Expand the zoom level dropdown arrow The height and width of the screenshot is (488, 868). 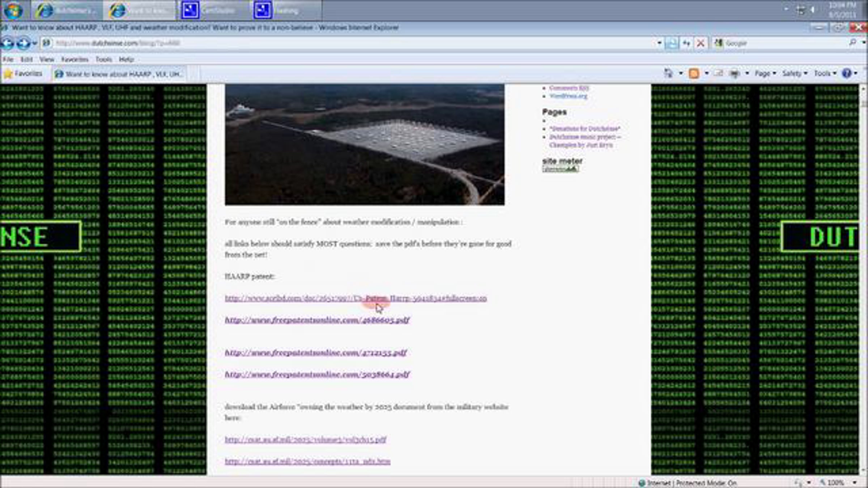pyautogui.click(x=855, y=483)
